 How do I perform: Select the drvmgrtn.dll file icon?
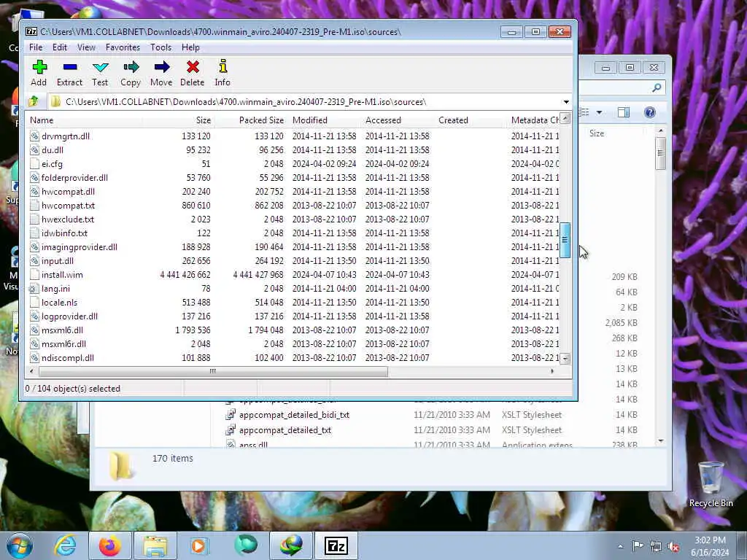[34, 136]
